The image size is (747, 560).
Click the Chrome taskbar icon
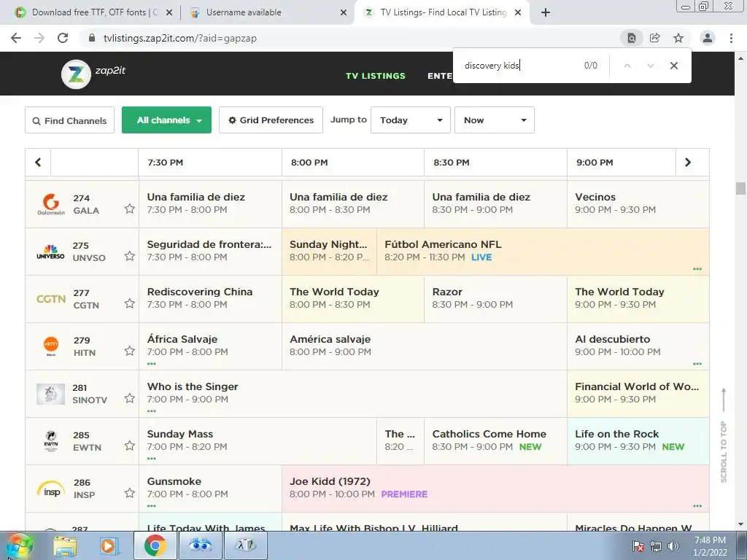click(x=155, y=545)
